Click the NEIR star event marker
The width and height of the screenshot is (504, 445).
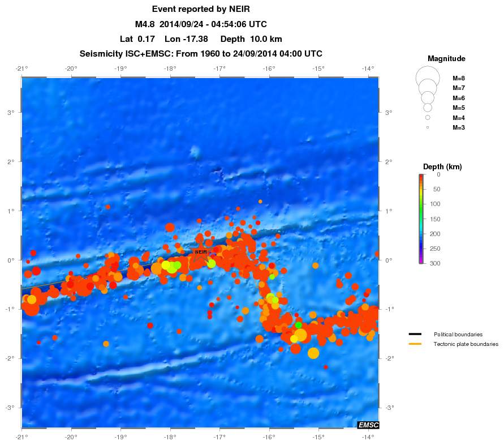pyautogui.click(x=201, y=252)
